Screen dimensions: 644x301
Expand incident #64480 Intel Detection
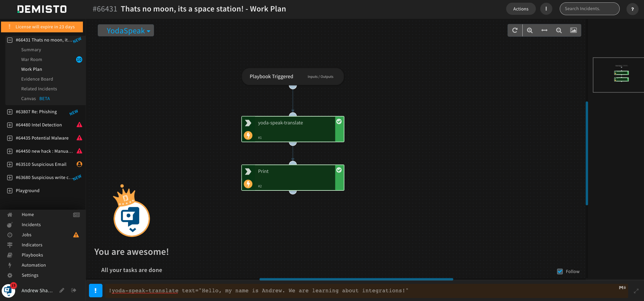(10, 125)
